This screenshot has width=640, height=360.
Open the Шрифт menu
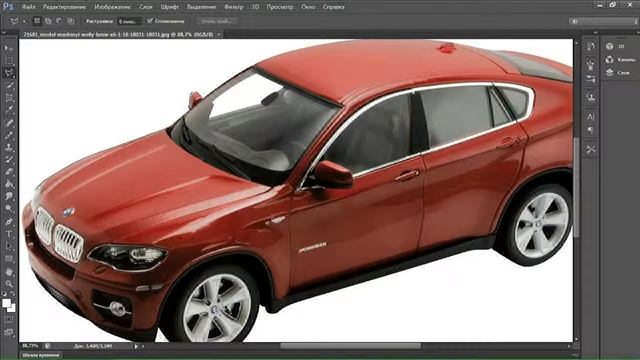pos(169,7)
